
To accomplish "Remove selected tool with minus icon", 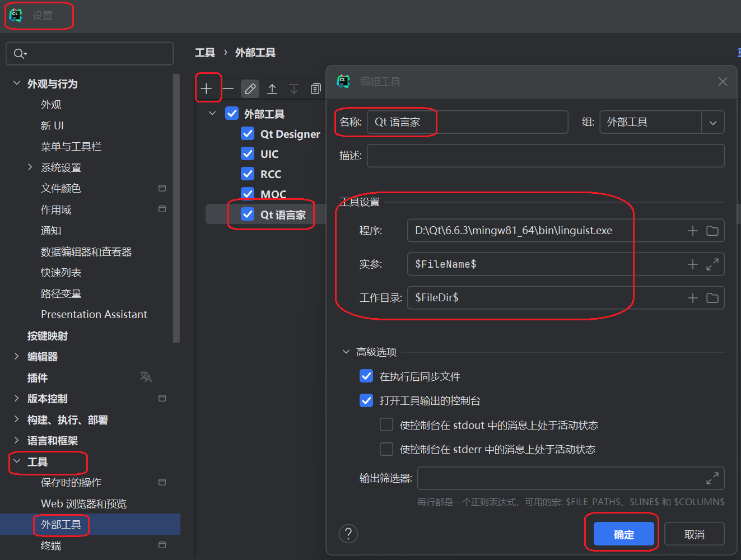I will point(228,88).
